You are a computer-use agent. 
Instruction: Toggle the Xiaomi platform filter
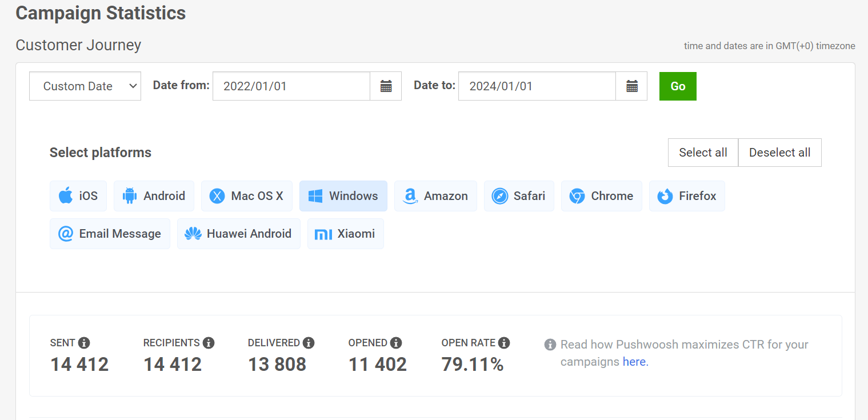point(346,234)
